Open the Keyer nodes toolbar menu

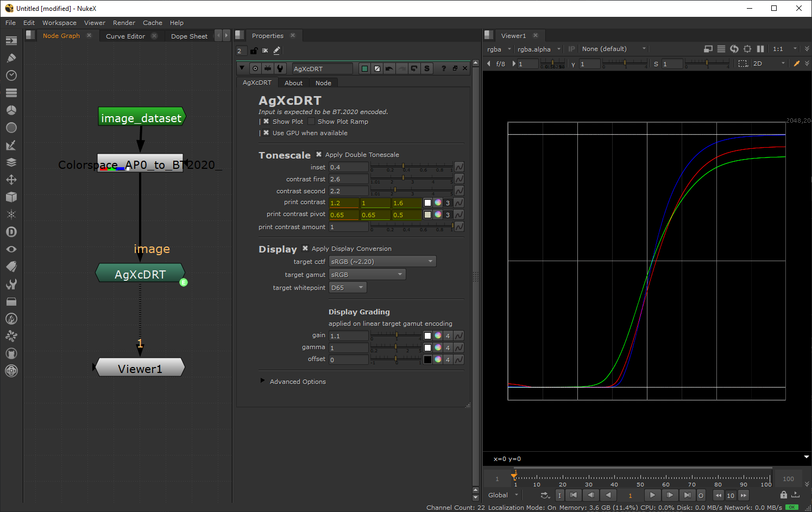click(x=11, y=145)
